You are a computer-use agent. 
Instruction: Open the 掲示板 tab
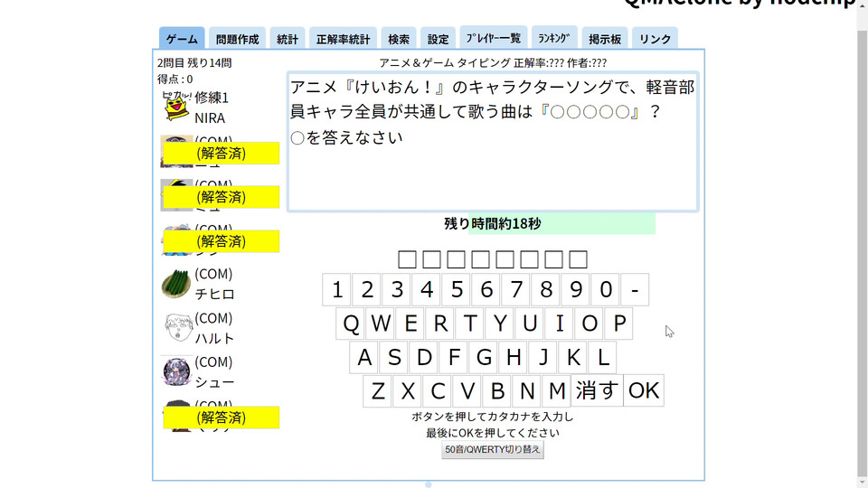point(605,39)
